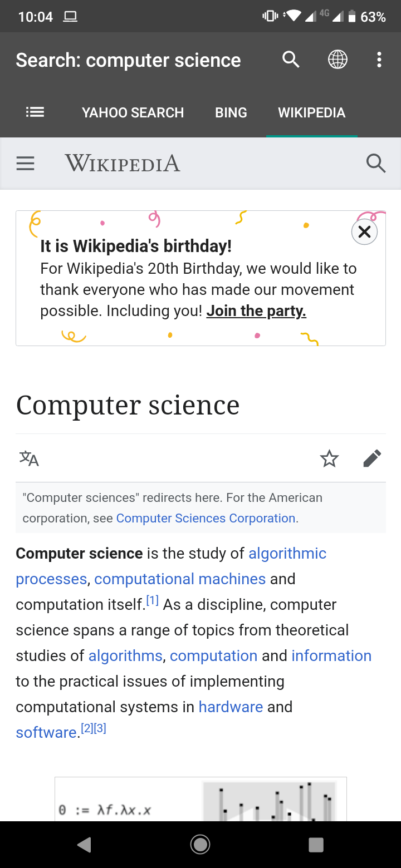Switch to the Yahoo Search tab
401x868 pixels.
pos(133,112)
